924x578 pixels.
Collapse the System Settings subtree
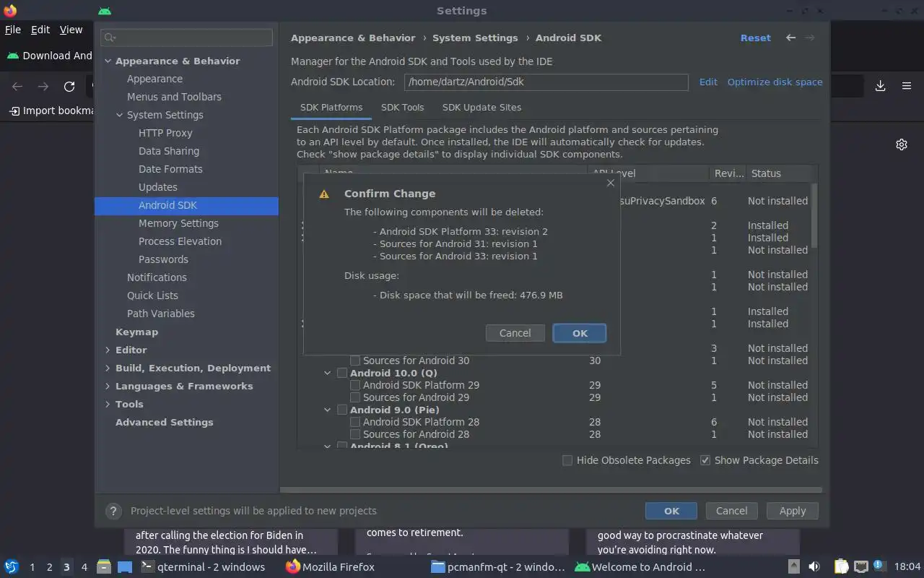point(120,115)
